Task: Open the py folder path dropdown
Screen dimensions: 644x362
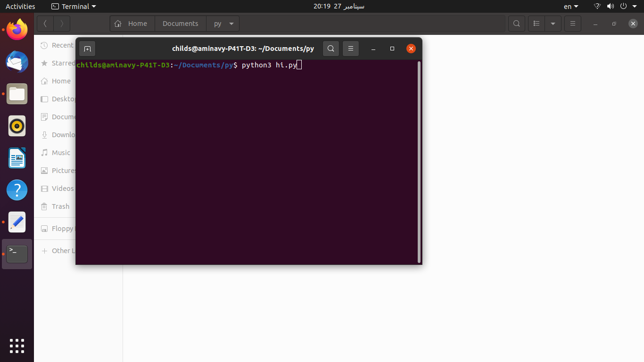Action: [231, 24]
